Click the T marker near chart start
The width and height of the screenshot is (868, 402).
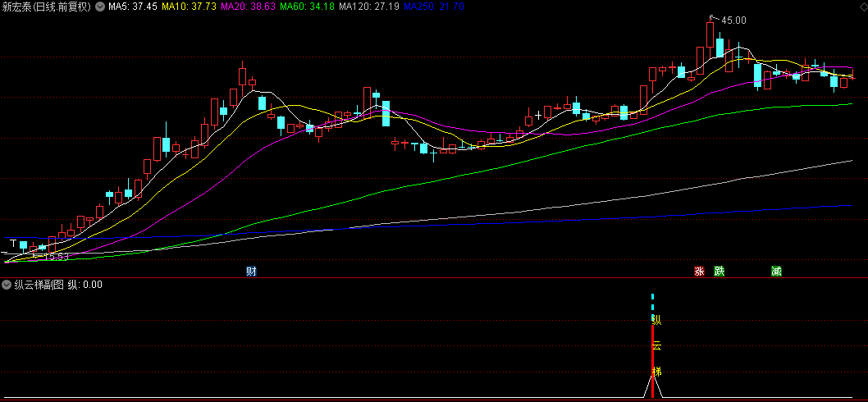[x=13, y=243]
